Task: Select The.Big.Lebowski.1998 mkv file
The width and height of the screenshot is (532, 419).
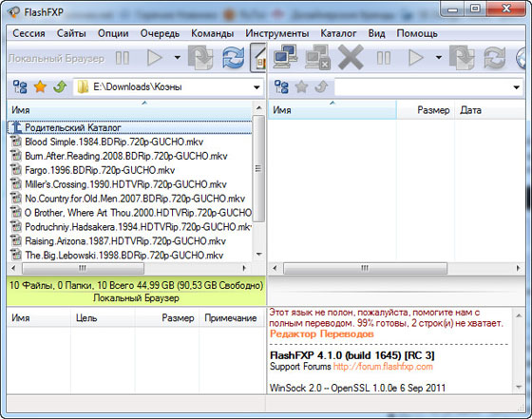Action: coord(129,256)
